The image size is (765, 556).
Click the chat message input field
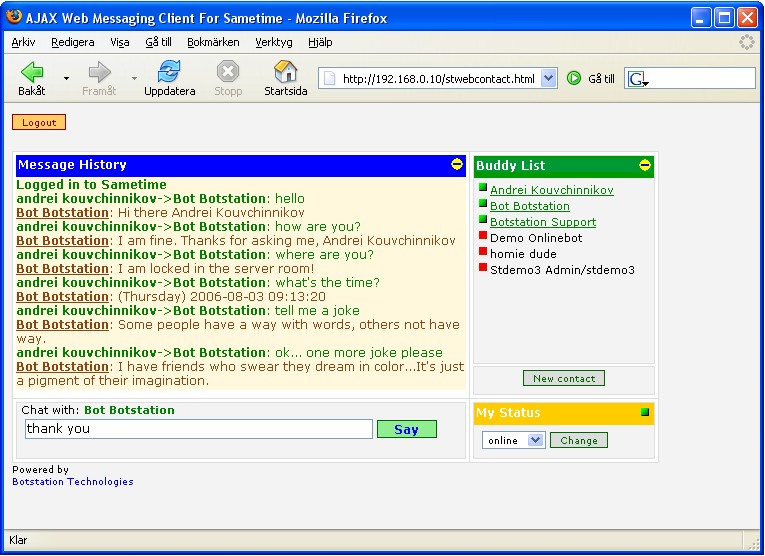[199, 429]
